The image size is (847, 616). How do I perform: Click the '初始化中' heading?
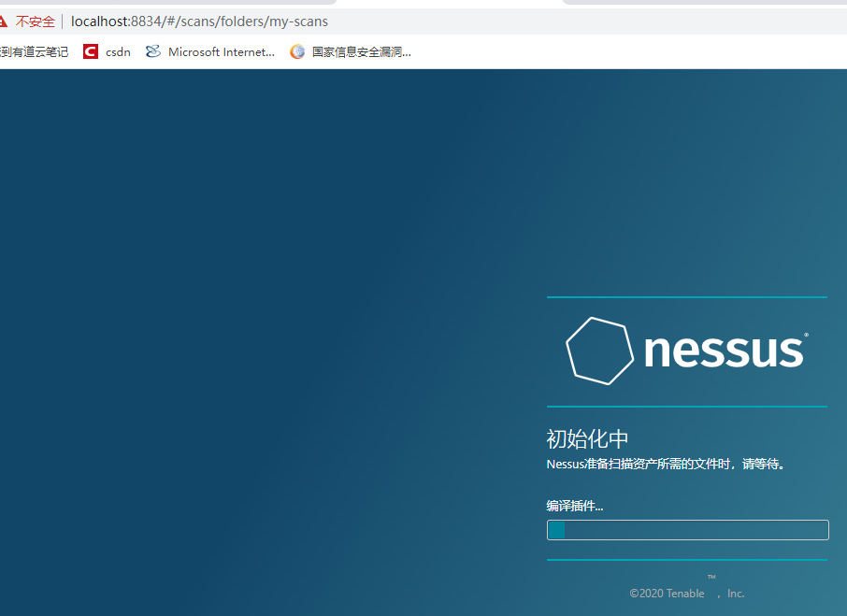coord(587,439)
